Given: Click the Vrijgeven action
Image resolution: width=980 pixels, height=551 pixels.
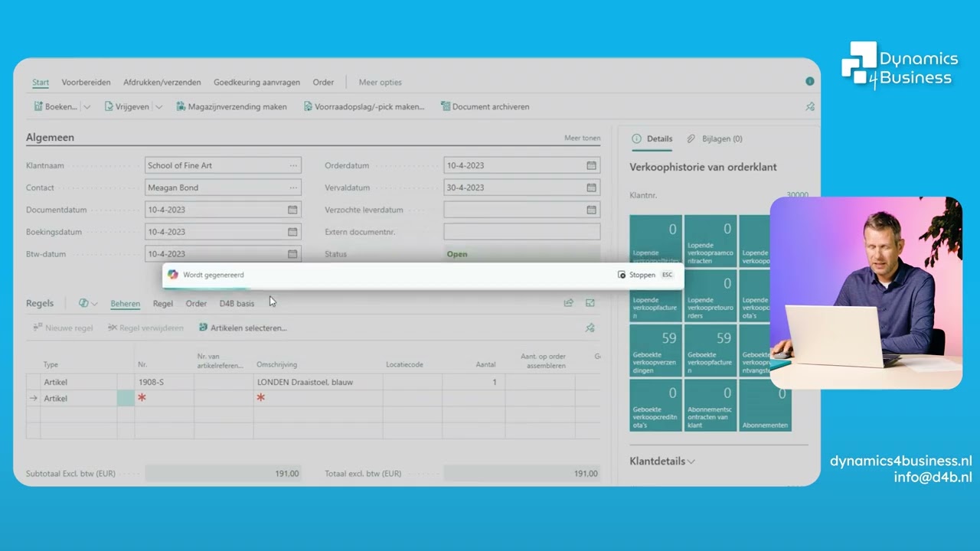Looking at the screenshot, I should coord(126,106).
